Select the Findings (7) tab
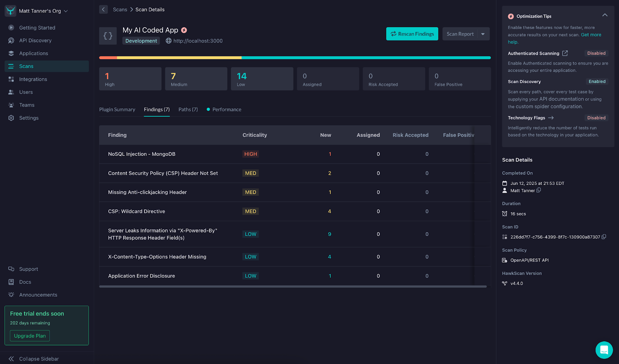 (157, 109)
